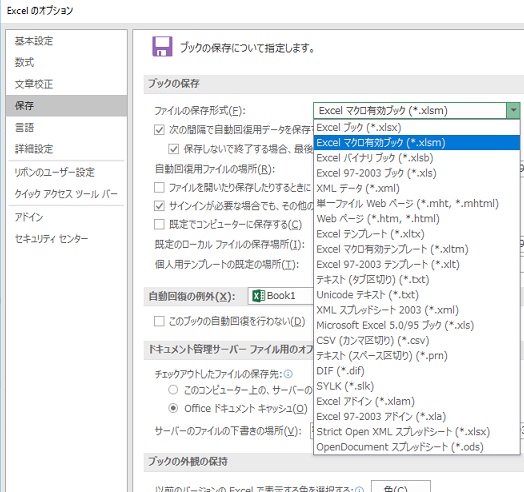Screen dimensions: 524x492
Task: Click info icon beside チェックアウトしたファイルの保存先
Action: 288,374
